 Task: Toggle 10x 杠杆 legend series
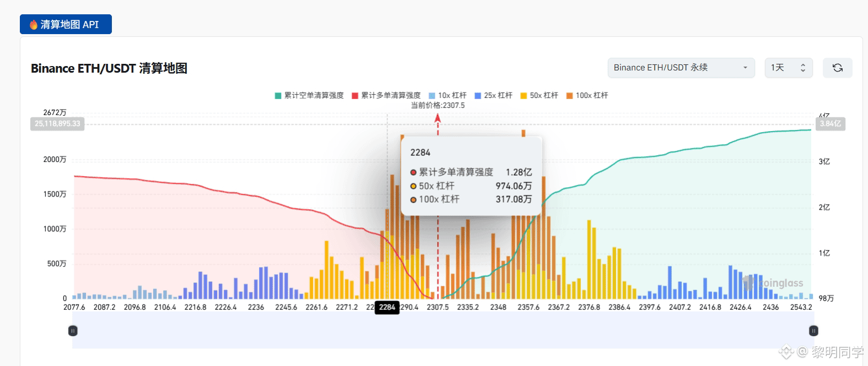(x=448, y=95)
